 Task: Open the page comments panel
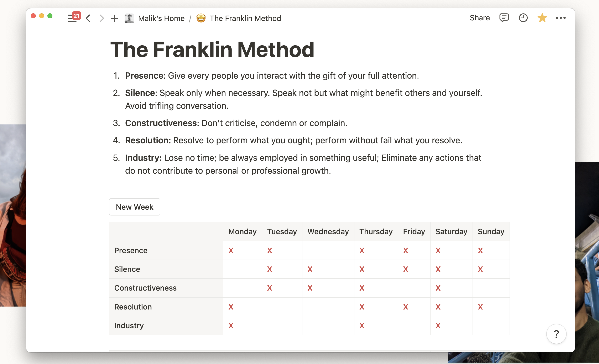coord(504,18)
